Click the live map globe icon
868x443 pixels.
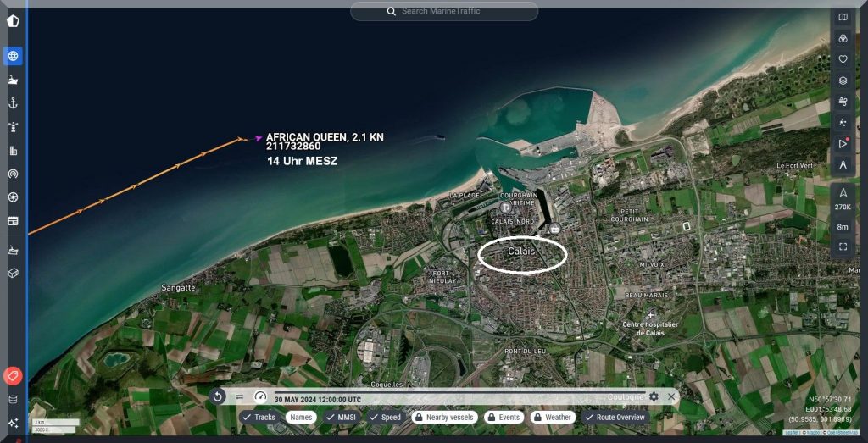[x=13, y=56]
